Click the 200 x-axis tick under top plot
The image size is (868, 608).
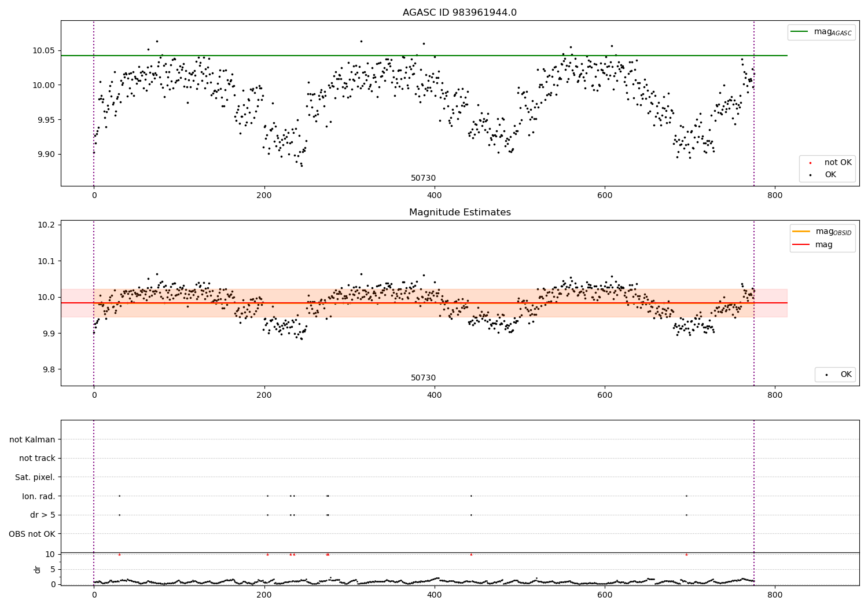point(264,195)
